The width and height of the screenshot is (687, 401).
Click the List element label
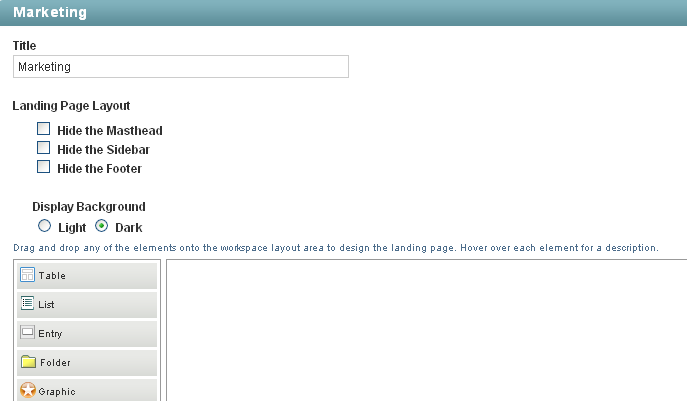pyautogui.click(x=46, y=305)
